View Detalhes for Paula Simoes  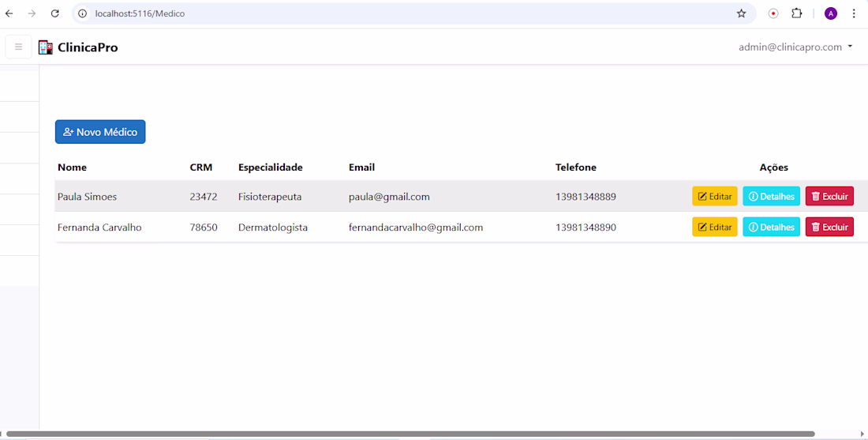click(771, 196)
